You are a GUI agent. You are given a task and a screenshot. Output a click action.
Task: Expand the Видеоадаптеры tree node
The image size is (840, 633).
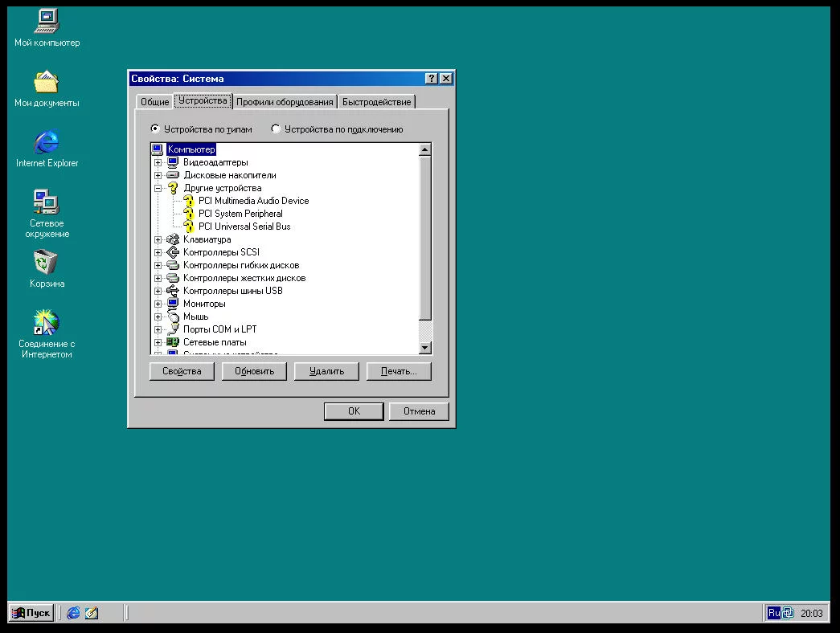(x=158, y=163)
